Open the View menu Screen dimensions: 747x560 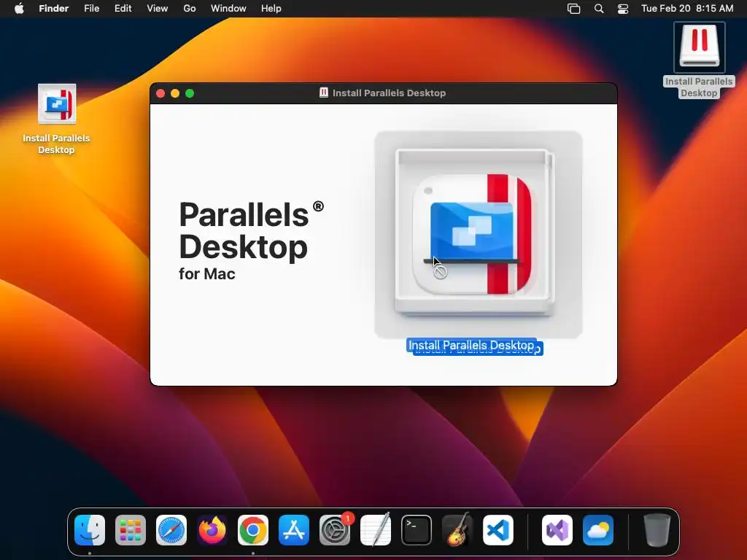(x=158, y=9)
